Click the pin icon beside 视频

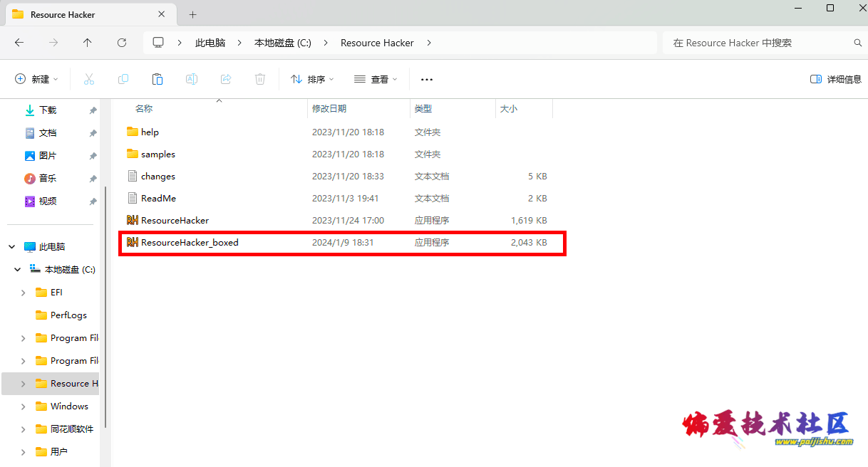(x=93, y=201)
